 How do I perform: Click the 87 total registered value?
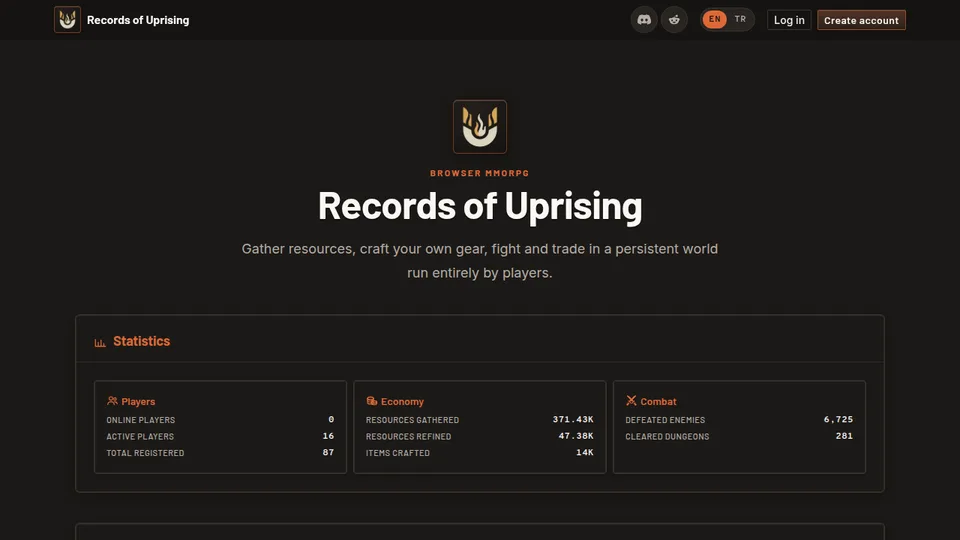coord(328,452)
